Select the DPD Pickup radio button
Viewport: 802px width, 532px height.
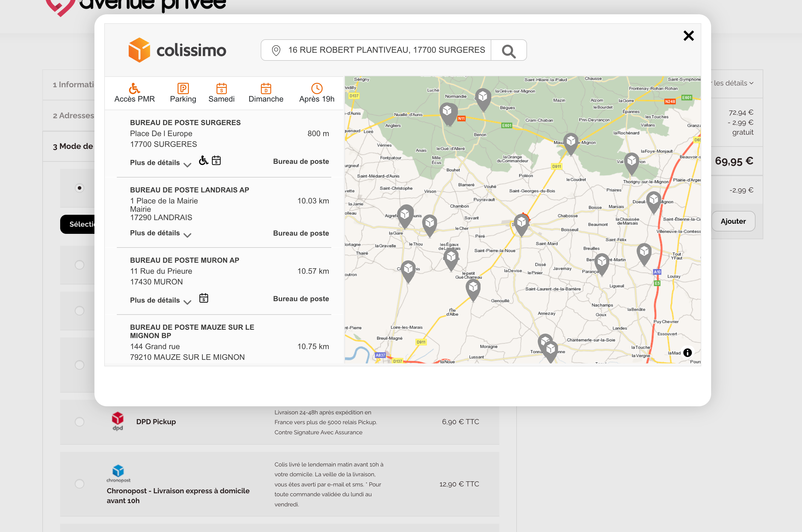click(x=79, y=422)
